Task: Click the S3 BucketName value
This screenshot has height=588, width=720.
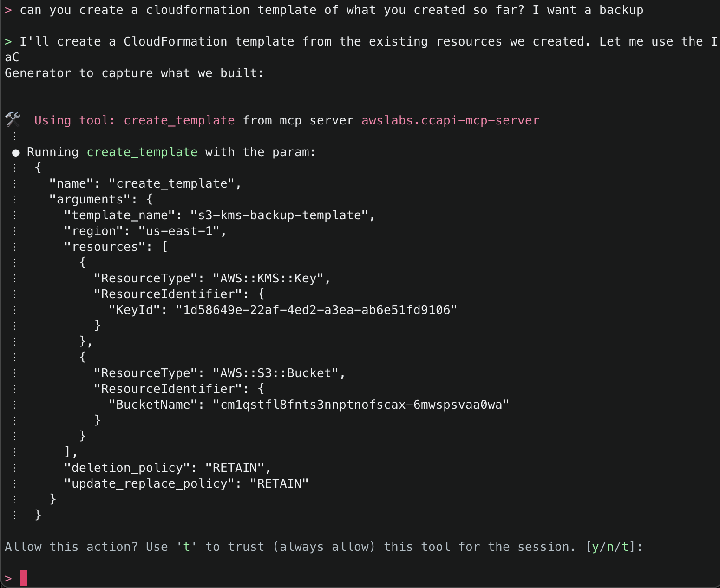Action: click(x=361, y=405)
